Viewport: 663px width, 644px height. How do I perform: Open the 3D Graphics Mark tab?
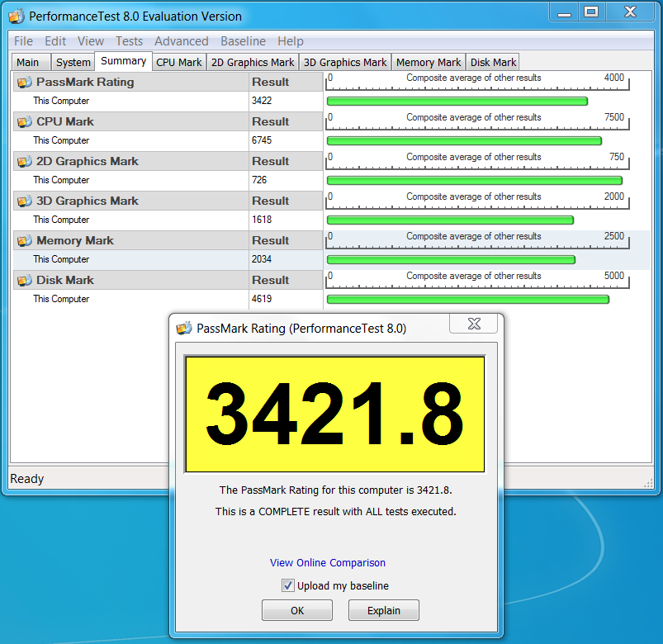pyautogui.click(x=345, y=62)
